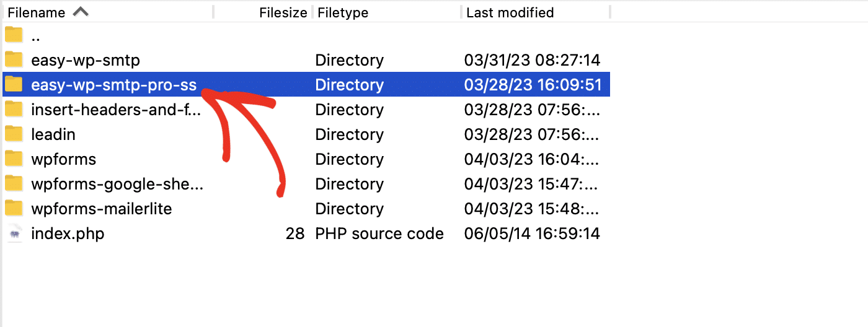
Task: Select the index.php file name
Action: coord(68,234)
